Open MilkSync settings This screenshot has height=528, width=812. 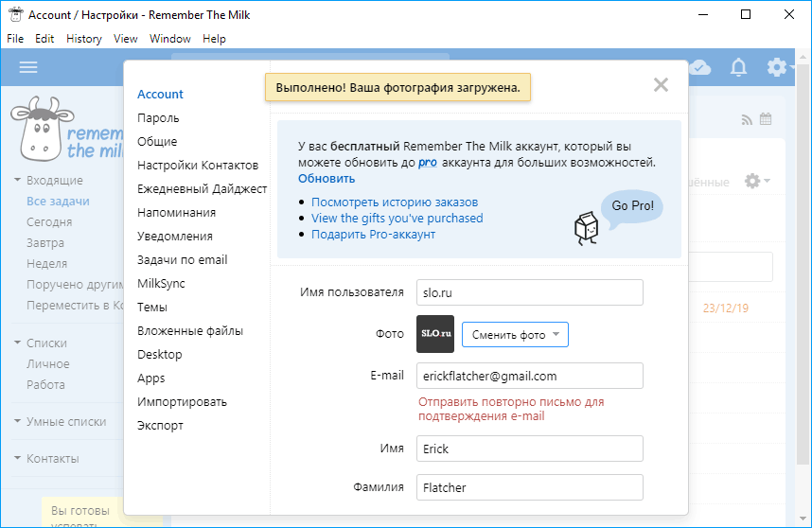pyautogui.click(x=161, y=283)
